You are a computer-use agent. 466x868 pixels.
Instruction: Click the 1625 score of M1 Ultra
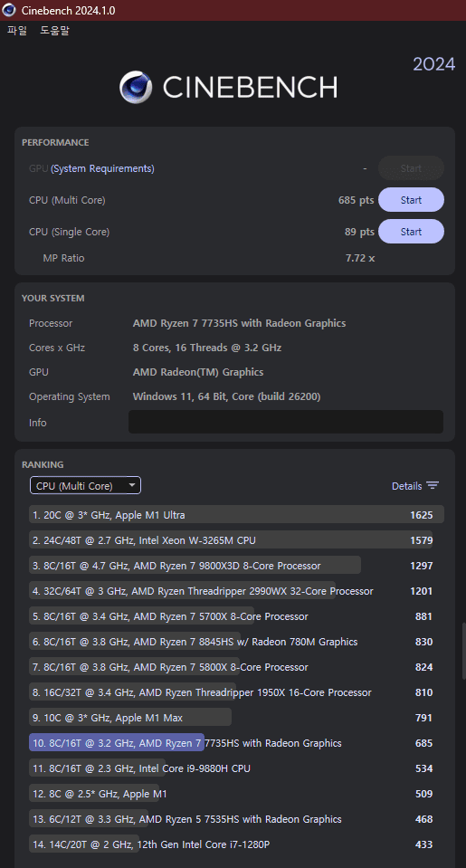point(421,515)
